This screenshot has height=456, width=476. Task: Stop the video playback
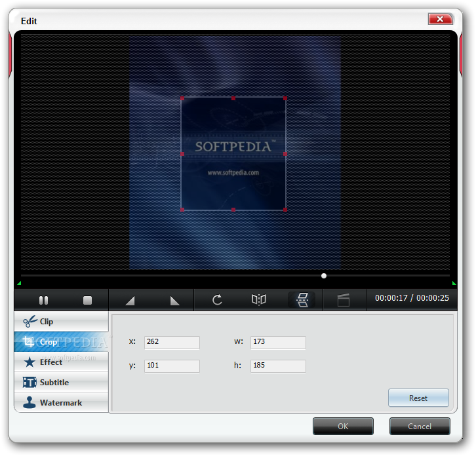[x=87, y=300]
